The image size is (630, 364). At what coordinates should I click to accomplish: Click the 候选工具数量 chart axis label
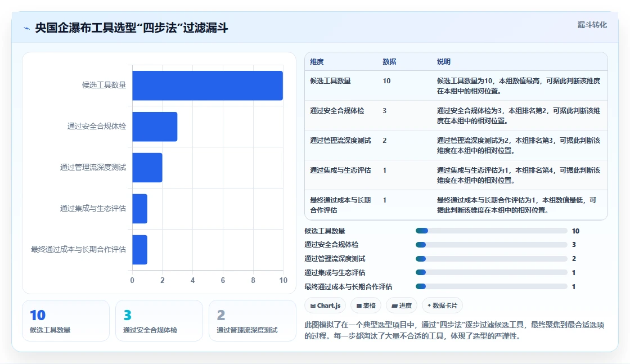pyautogui.click(x=104, y=85)
